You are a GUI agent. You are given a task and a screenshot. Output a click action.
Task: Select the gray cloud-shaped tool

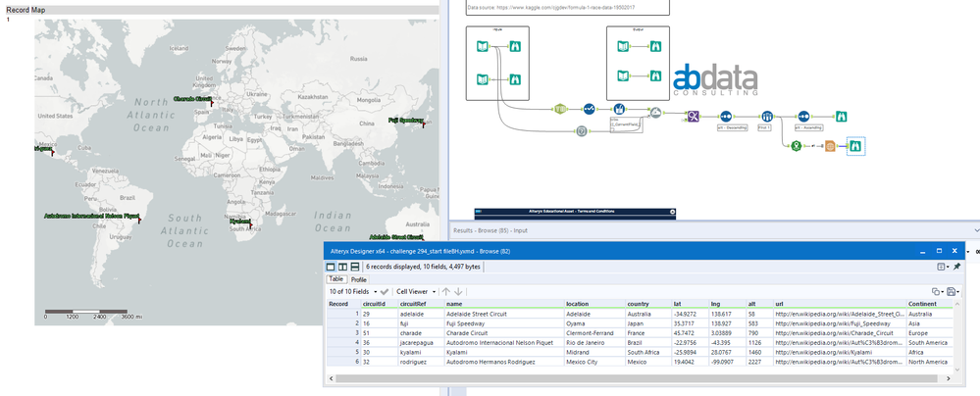click(x=655, y=113)
